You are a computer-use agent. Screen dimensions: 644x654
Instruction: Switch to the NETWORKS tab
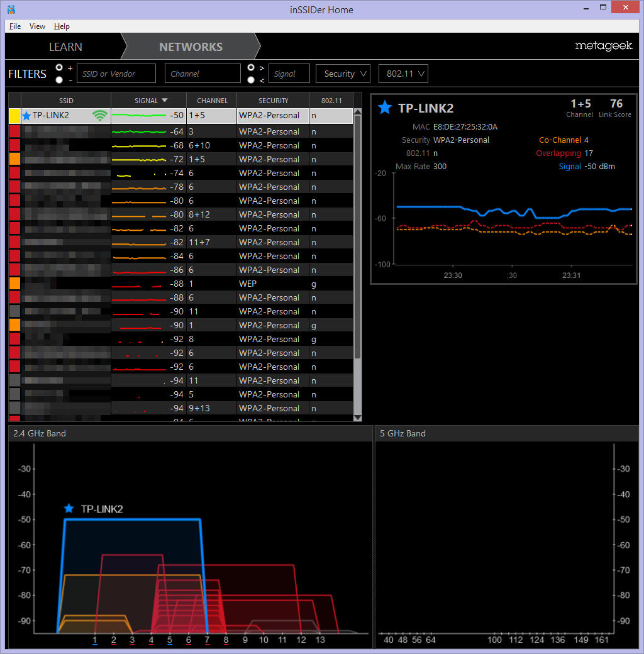tap(191, 47)
